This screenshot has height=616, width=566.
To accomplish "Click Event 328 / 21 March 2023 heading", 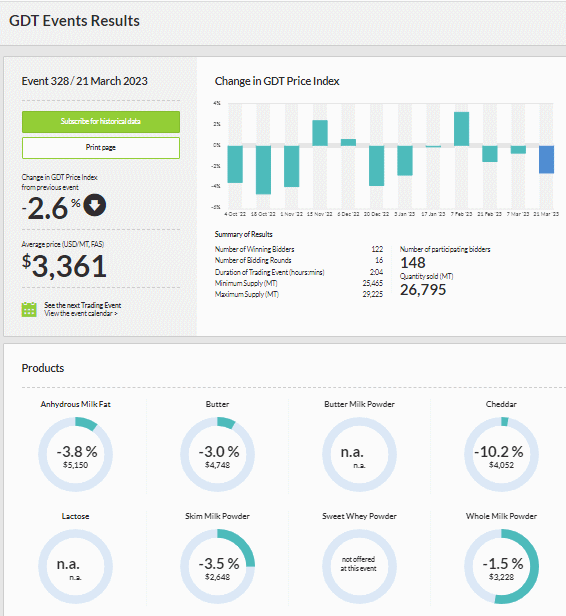I will click(x=84, y=81).
